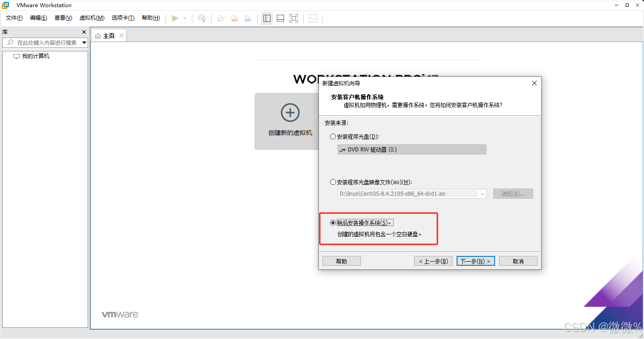Click the vmware logo at bottom left
The height and width of the screenshot is (339, 644).
coord(120,314)
